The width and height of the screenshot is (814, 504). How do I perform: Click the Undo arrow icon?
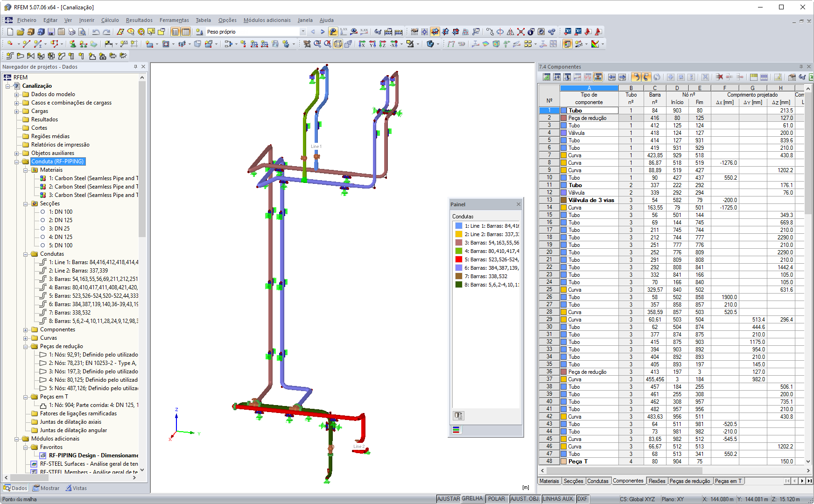[96, 32]
